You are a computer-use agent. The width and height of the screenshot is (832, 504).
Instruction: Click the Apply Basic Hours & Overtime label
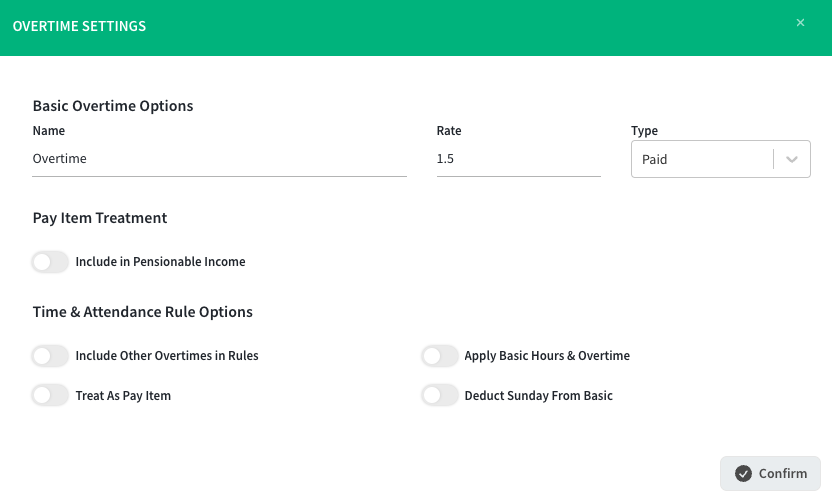pyautogui.click(x=547, y=355)
